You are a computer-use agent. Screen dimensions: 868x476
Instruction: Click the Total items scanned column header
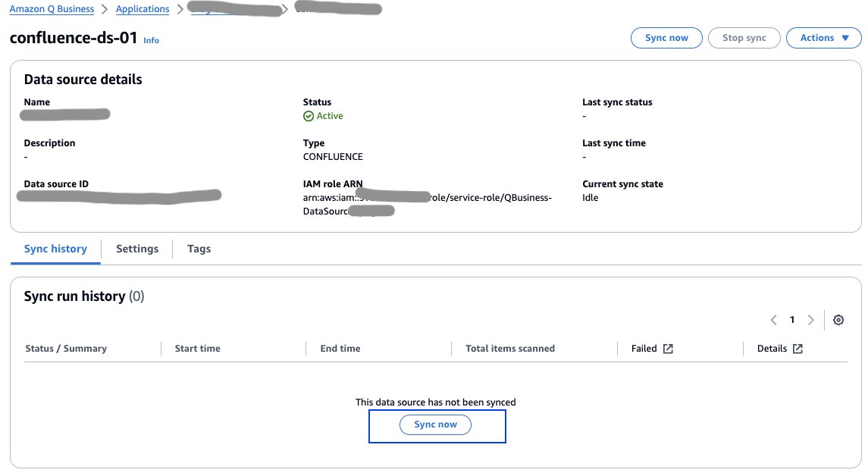[x=510, y=349]
